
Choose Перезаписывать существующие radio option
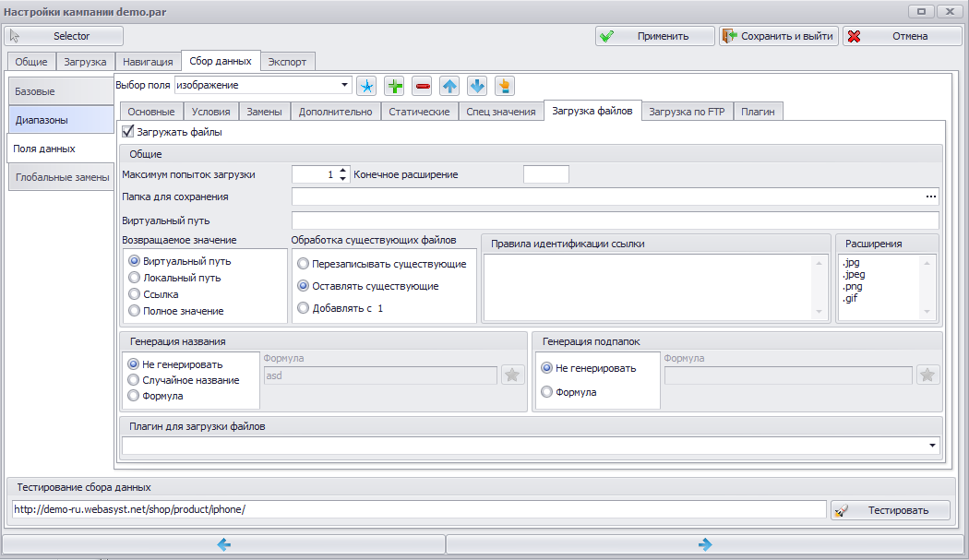coord(303,264)
